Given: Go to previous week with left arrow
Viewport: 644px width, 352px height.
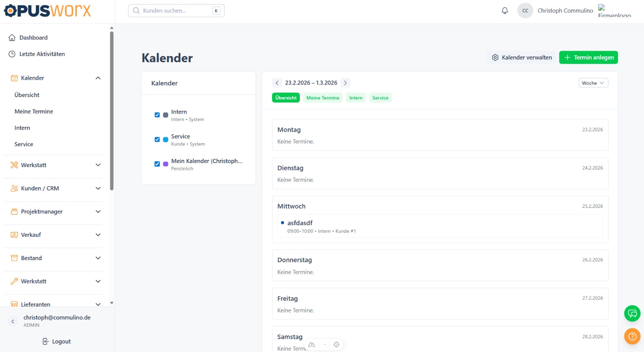Looking at the screenshot, I should [277, 83].
